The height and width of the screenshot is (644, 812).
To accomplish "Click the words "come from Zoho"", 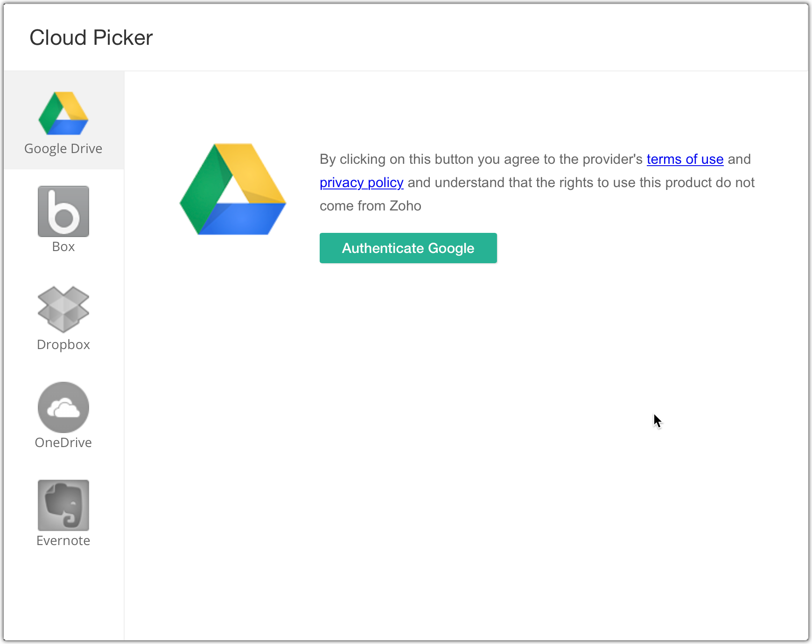I will [371, 206].
